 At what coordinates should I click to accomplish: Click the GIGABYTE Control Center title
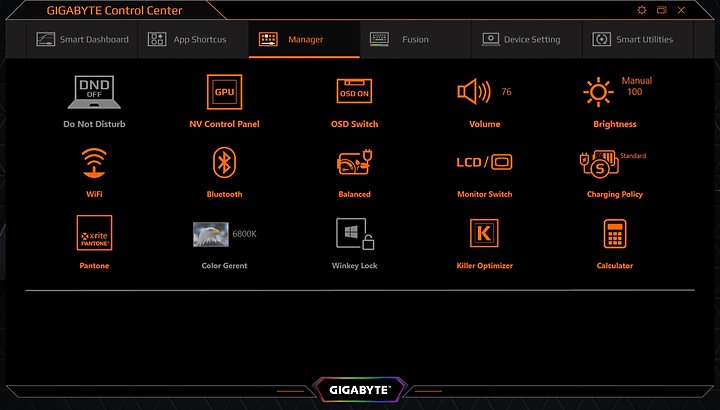pyautogui.click(x=114, y=10)
